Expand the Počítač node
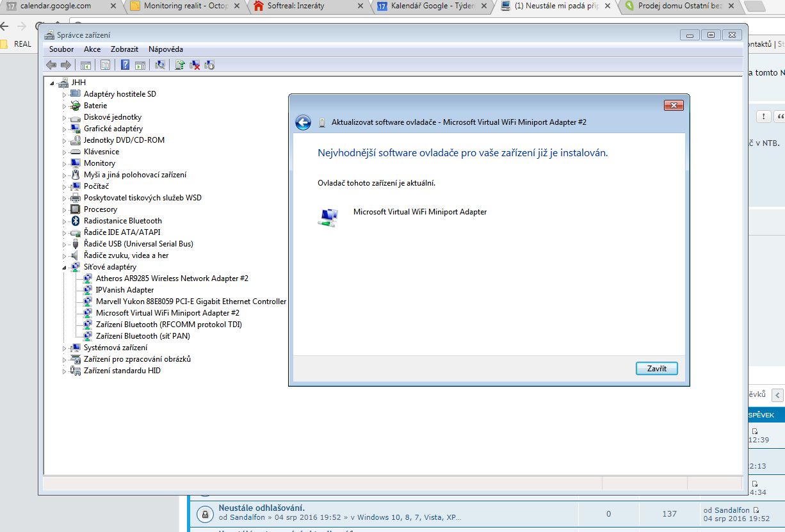The height and width of the screenshot is (532, 785). pos(64,187)
